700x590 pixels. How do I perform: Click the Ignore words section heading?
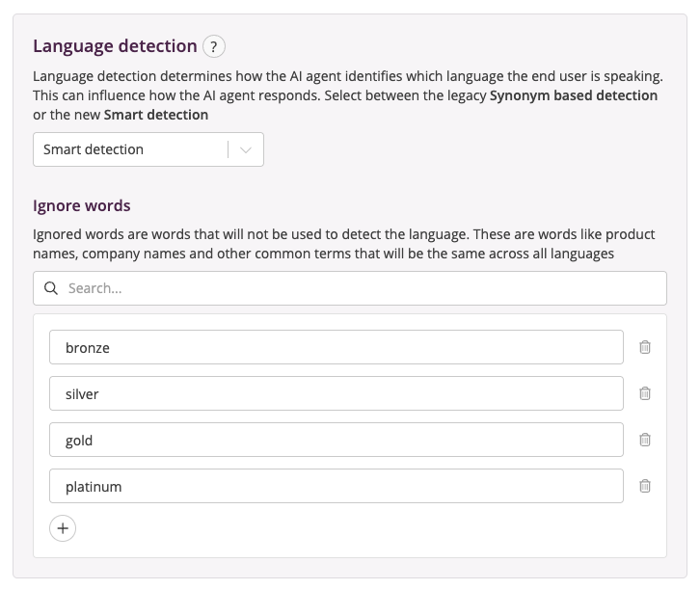click(82, 205)
